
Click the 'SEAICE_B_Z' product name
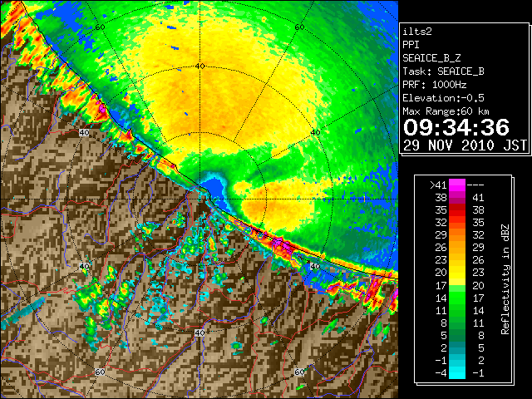431,58
